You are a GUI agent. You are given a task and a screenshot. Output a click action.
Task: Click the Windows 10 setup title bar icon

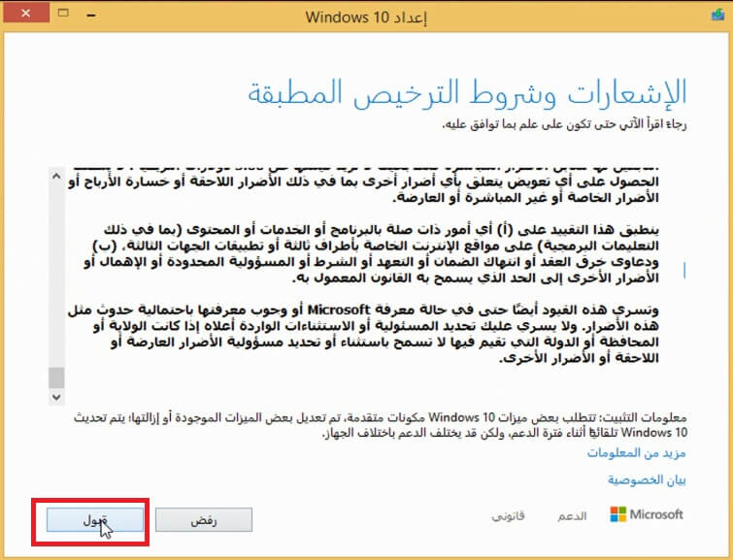pos(717,15)
